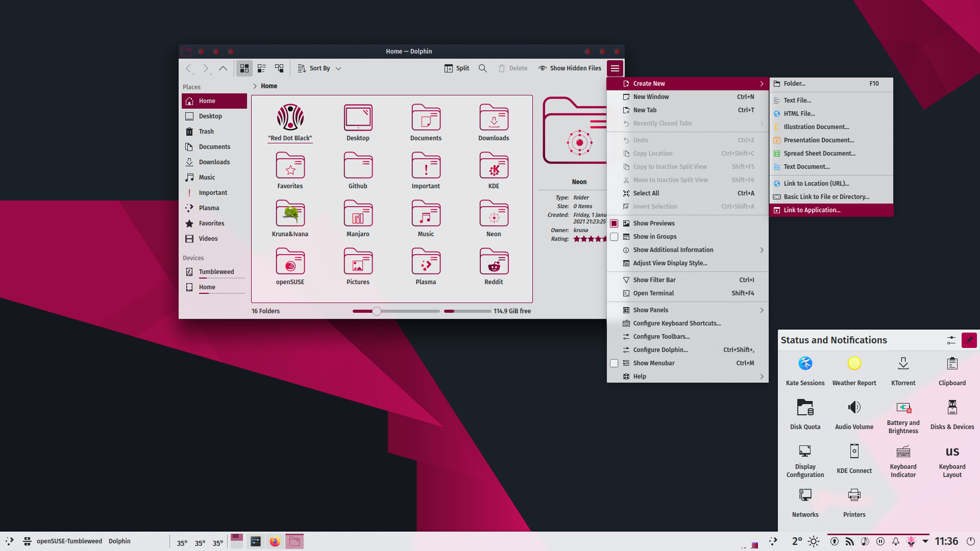Select the Reddit folder
This screenshot has width=980, height=551.
pos(494,266)
